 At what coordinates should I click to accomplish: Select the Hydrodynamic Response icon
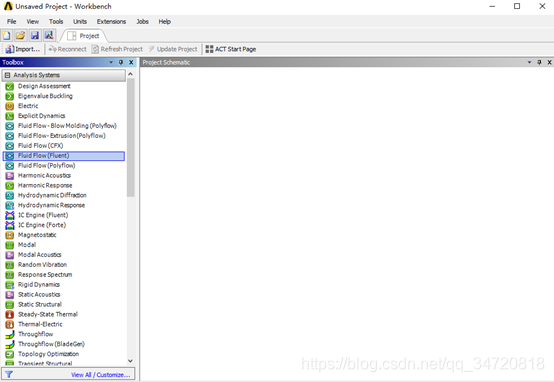click(x=10, y=205)
